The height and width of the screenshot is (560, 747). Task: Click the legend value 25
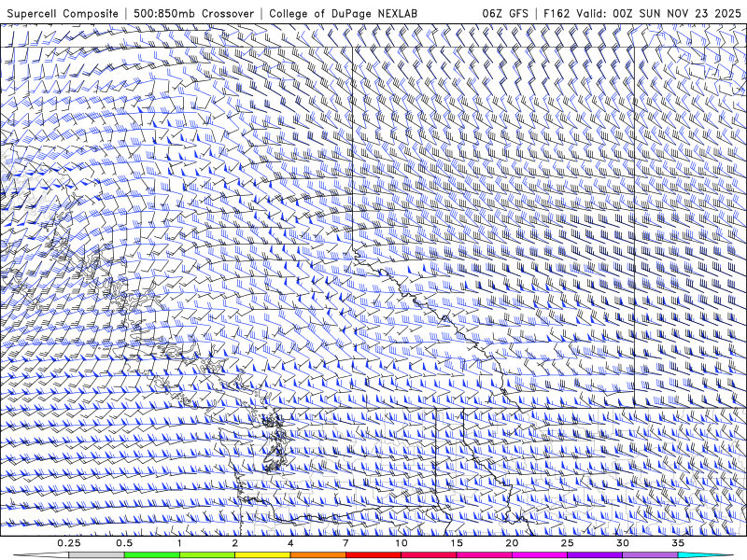click(x=567, y=543)
